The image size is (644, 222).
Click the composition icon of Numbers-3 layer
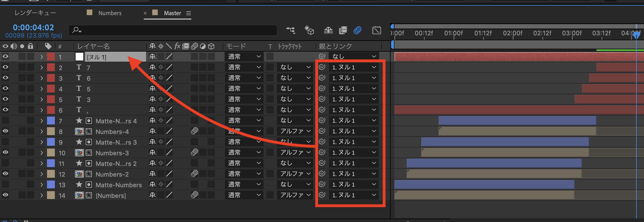[79, 153]
